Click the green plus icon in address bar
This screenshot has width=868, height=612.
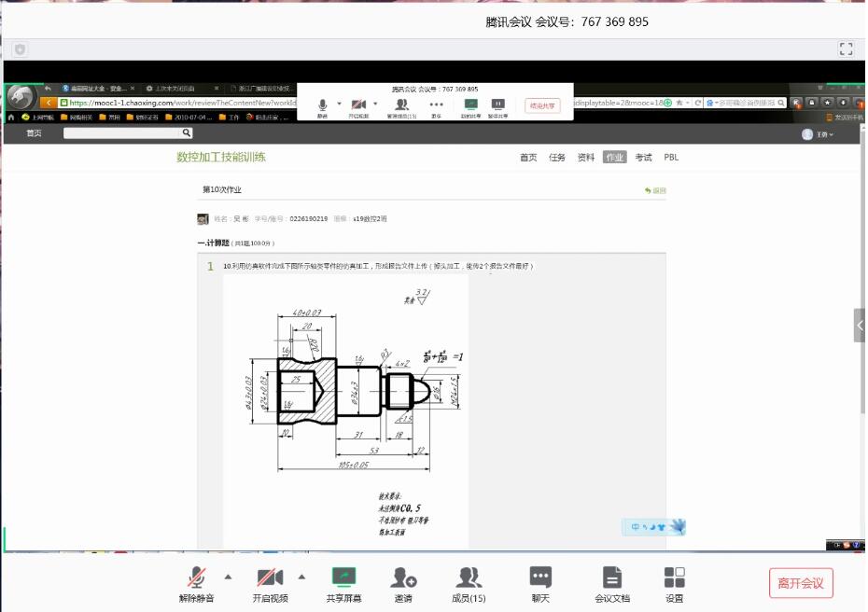pyautogui.click(x=668, y=103)
